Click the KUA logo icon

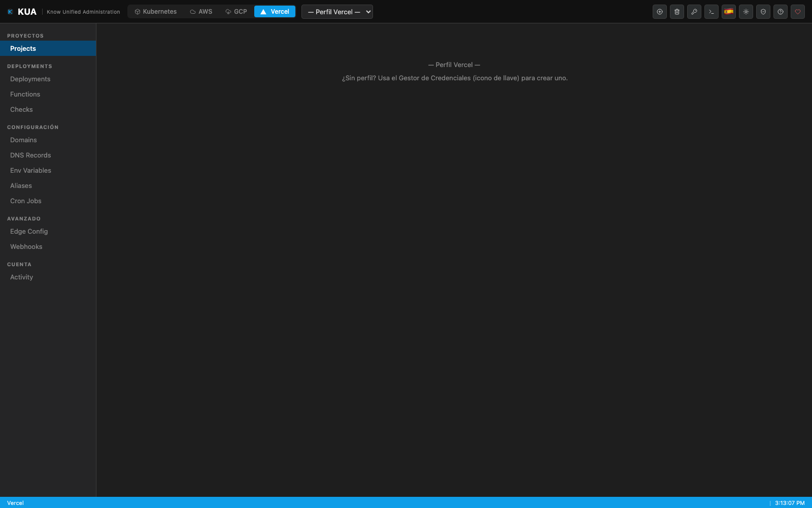(x=10, y=12)
